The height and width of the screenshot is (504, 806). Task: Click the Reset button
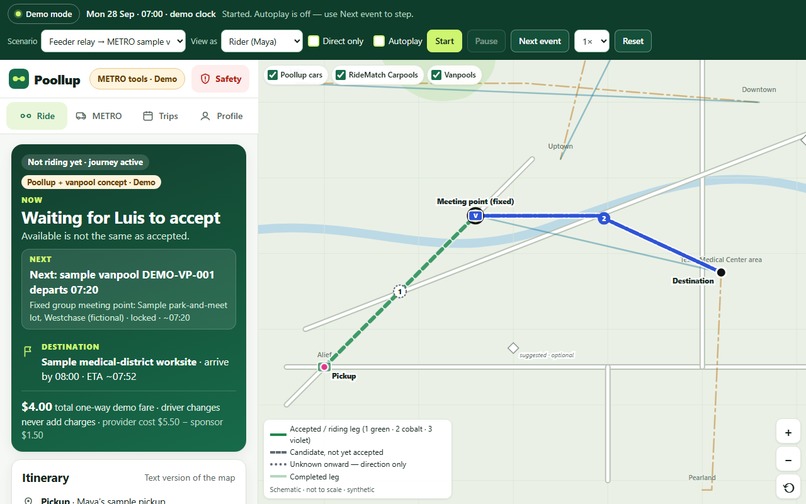(x=633, y=41)
